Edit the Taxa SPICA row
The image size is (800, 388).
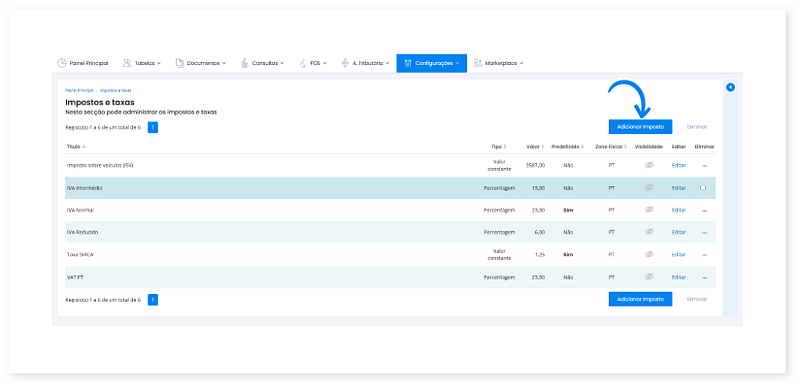[679, 254]
